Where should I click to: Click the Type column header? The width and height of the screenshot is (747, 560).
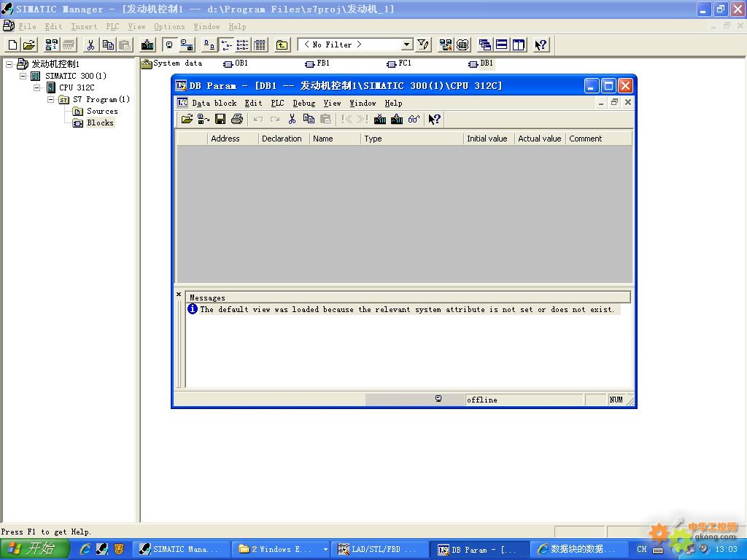412,139
